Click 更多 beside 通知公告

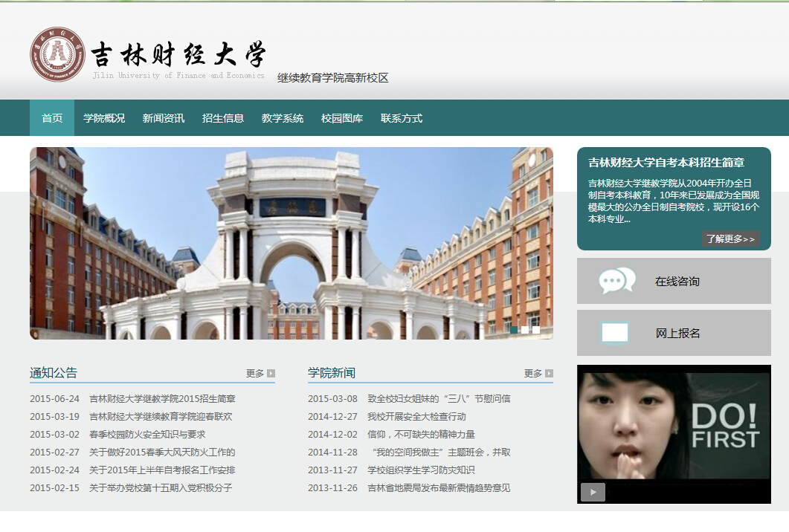(x=255, y=374)
